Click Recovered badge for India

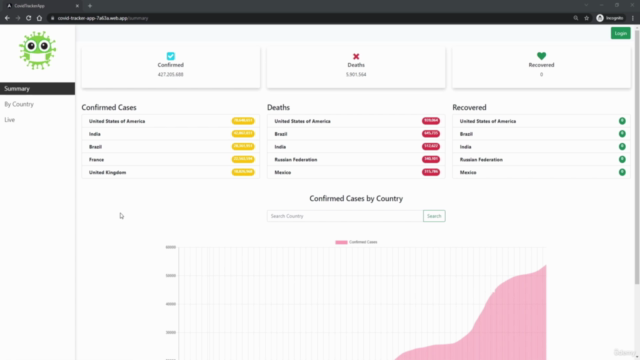pyautogui.click(x=622, y=147)
